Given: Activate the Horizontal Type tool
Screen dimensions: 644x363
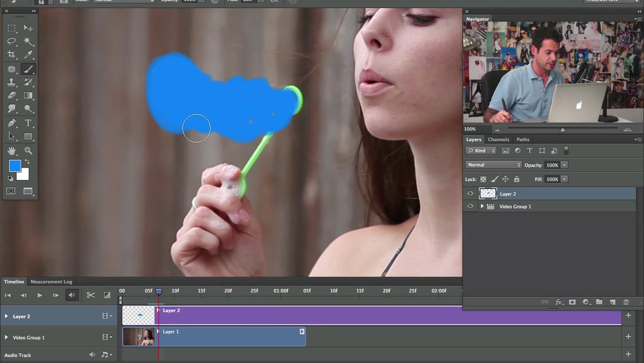Looking at the screenshot, I should point(28,123).
